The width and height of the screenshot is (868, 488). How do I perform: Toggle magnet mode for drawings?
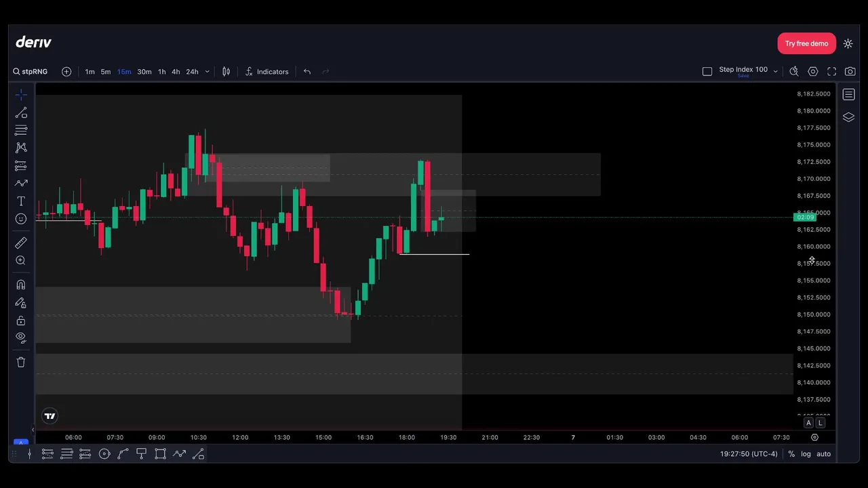click(x=21, y=285)
